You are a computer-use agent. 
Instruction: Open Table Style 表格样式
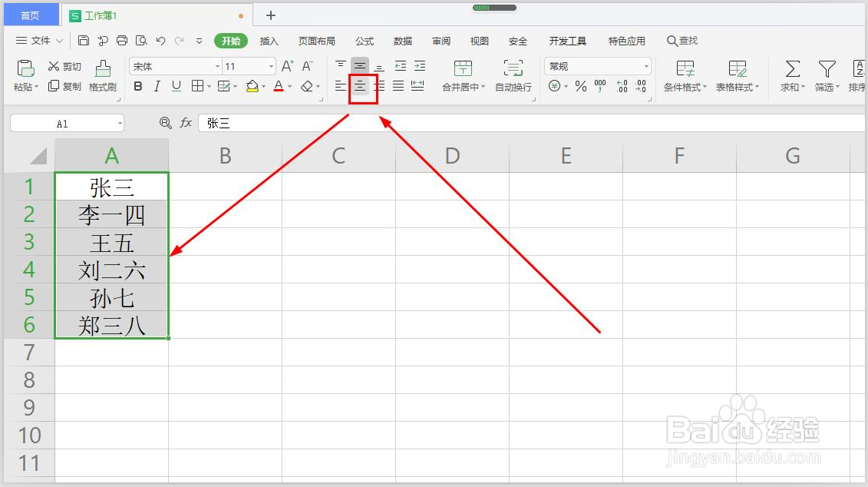[738, 76]
